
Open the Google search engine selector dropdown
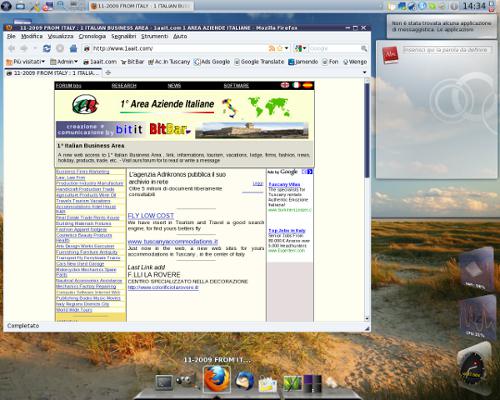tap(300, 49)
